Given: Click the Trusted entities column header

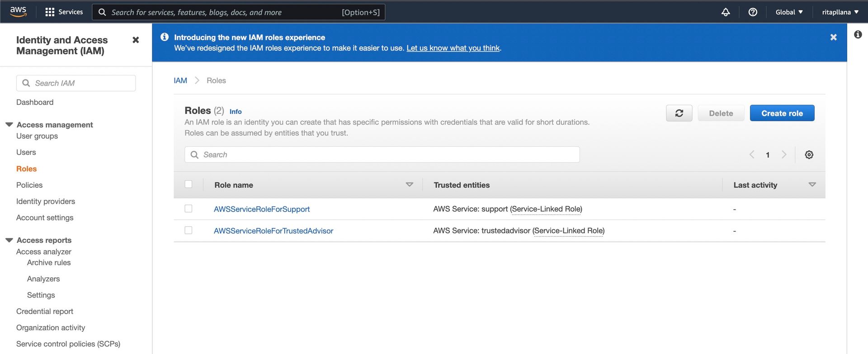Looking at the screenshot, I should pos(462,185).
